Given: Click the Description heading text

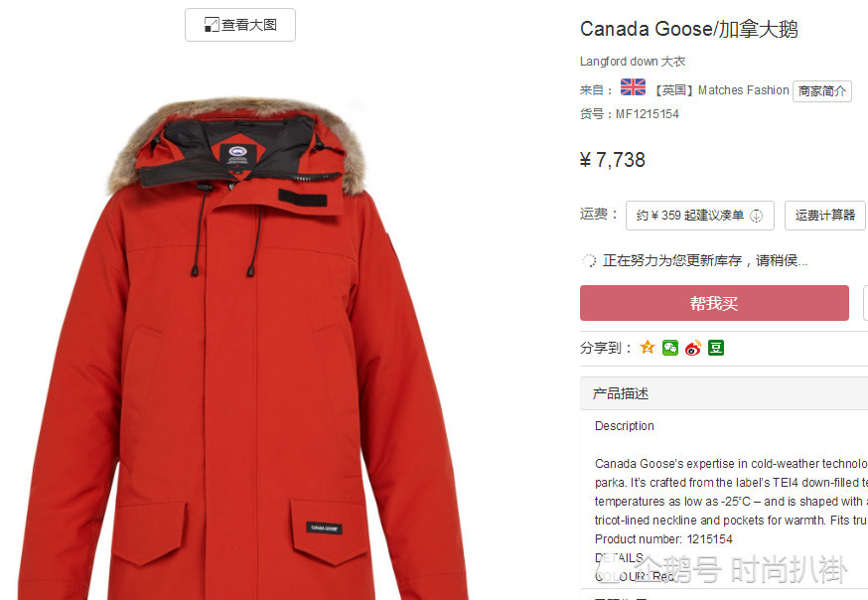Looking at the screenshot, I should [625, 425].
